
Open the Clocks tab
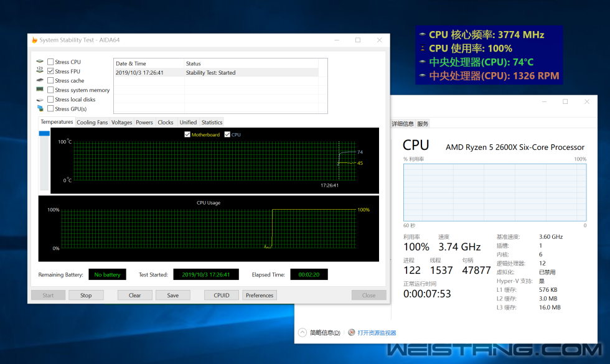click(x=166, y=122)
